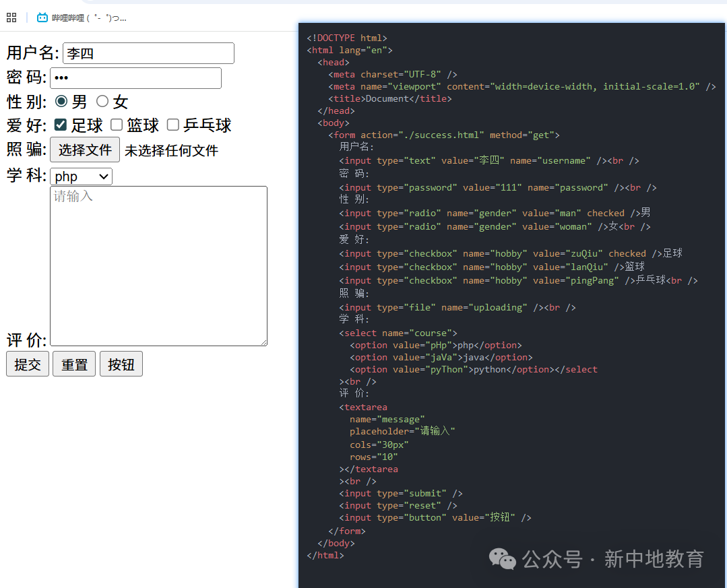Click the checkbox value="zuQiu" code line
The width and height of the screenshot is (727, 588).
511,253
